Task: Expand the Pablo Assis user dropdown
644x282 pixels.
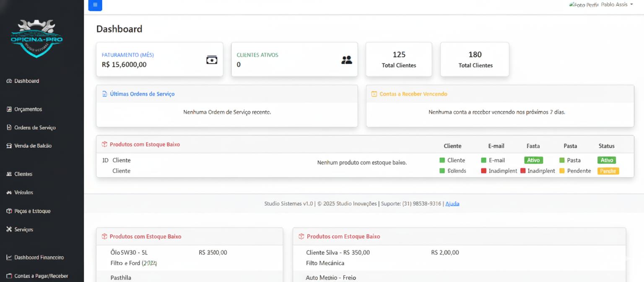Action: point(617,5)
